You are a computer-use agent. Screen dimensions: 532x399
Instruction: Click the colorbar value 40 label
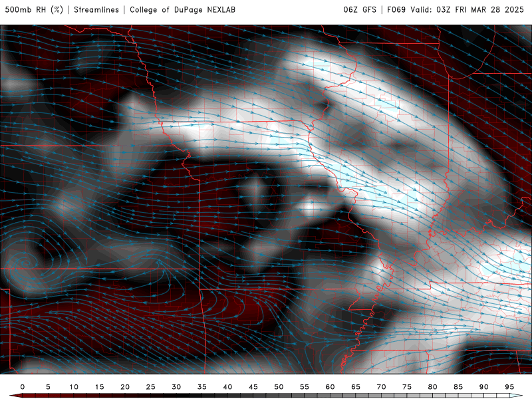point(227,387)
